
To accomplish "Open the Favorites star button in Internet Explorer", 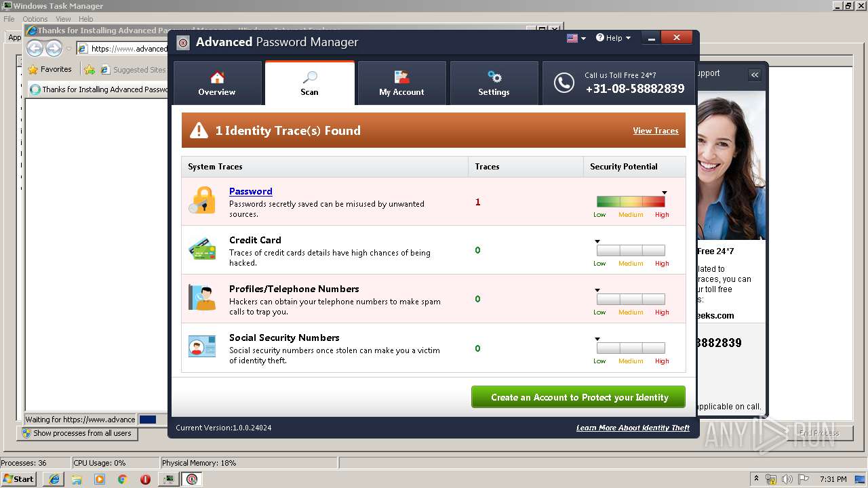I will point(50,69).
